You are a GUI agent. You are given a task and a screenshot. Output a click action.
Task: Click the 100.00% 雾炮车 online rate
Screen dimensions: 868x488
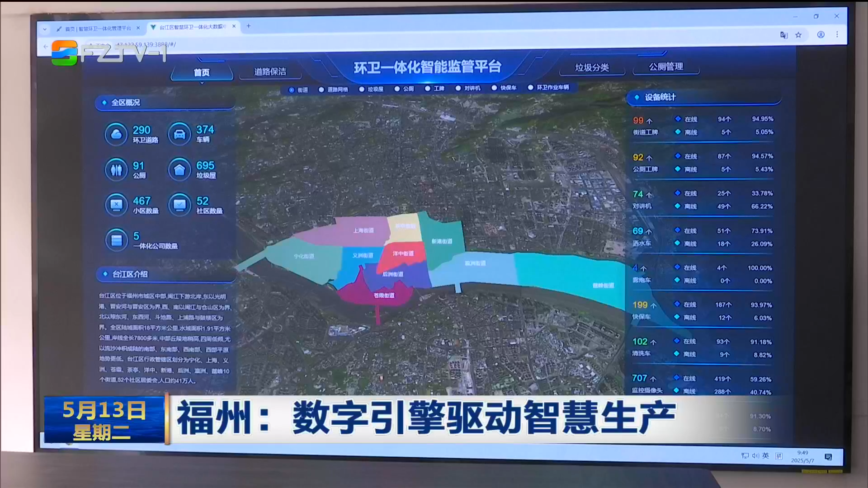(760, 268)
